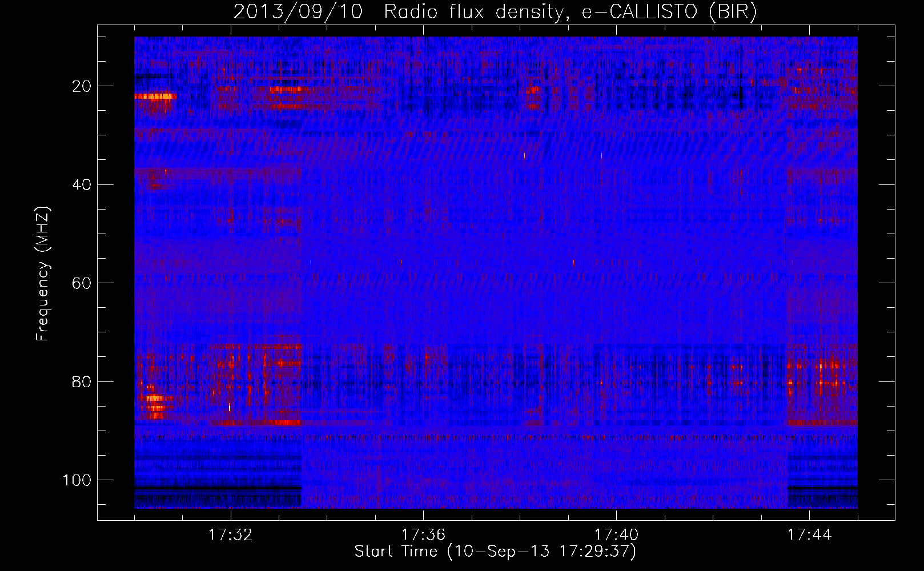
Task: Click the 40 frequency tick label
Action: pyautogui.click(x=82, y=184)
